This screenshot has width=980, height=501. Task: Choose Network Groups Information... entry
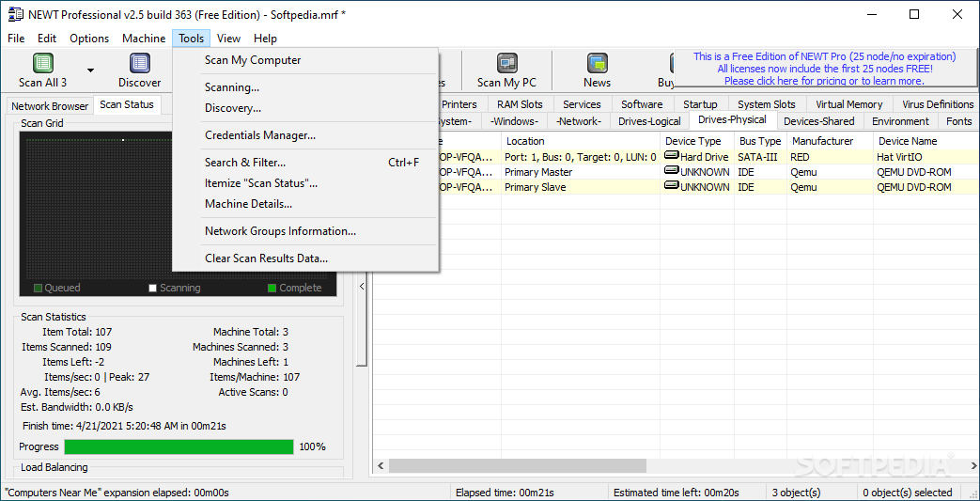pos(305,231)
